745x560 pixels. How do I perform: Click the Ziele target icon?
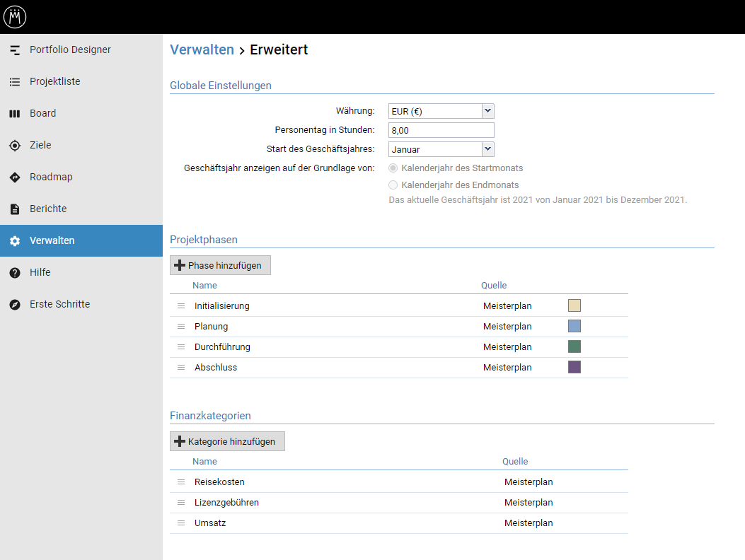tap(15, 146)
